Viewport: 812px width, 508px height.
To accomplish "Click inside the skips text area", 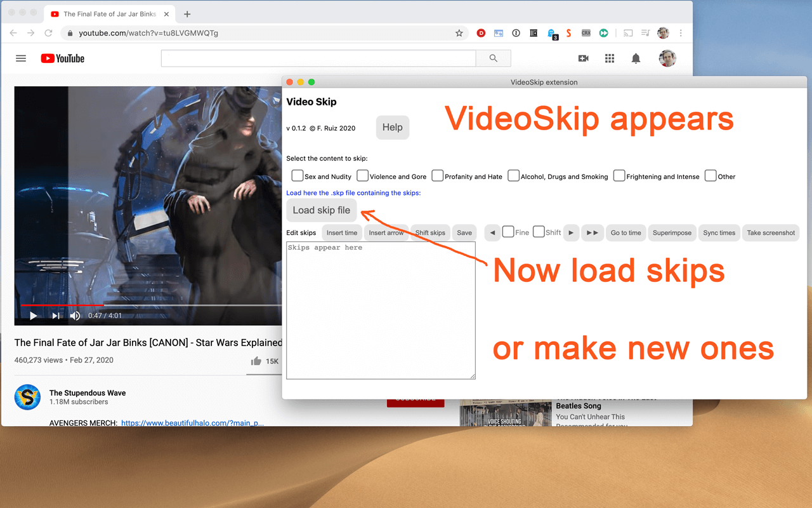I will (x=381, y=310).
